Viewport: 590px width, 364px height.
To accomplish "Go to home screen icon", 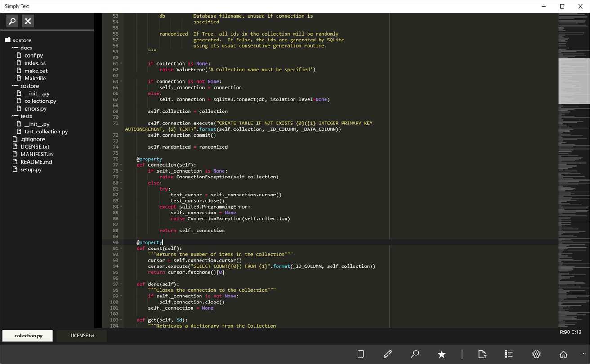I will (x=563, y=354).
